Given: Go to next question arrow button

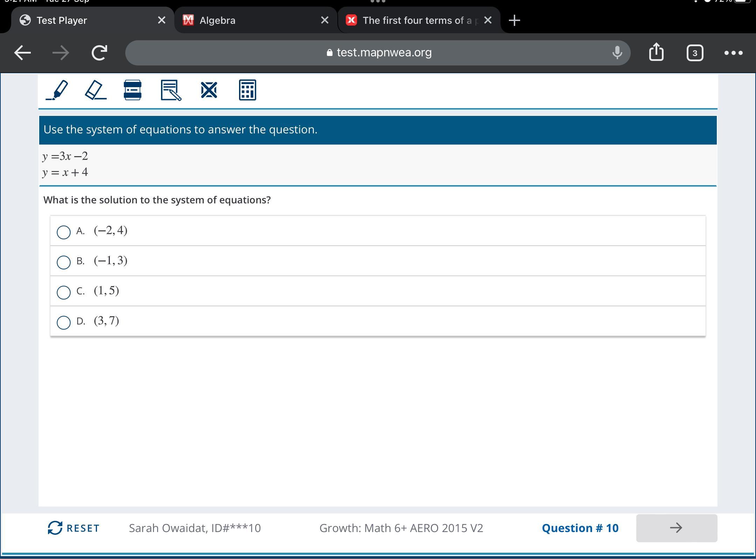Looking at the screenshot, I should click(676, 528).
